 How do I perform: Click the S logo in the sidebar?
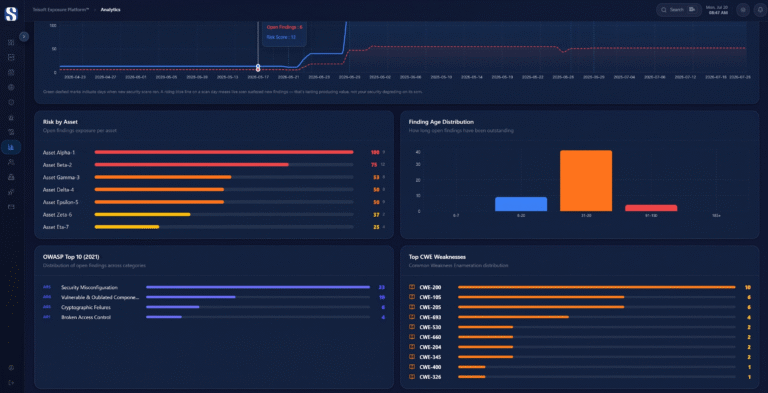[11, 13]
